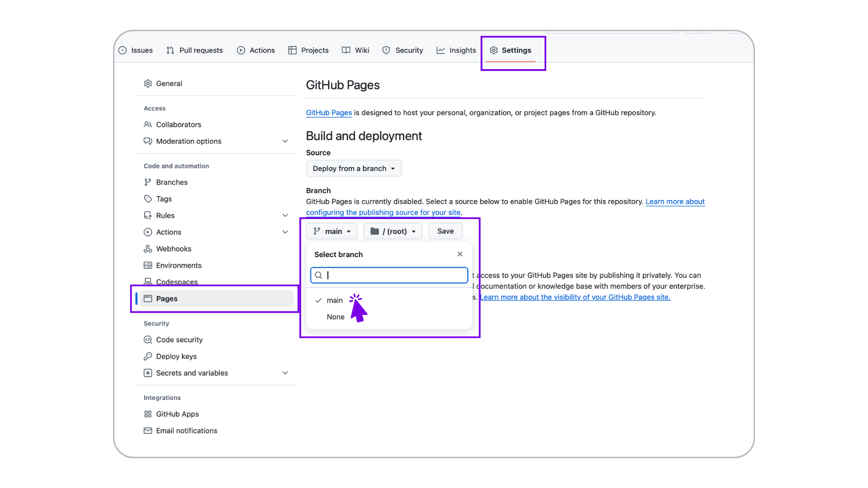Click the sidebar Actions play icon
Image resolution: width=868 pixels, height=488 pixels.
click(x=148, y=232)
